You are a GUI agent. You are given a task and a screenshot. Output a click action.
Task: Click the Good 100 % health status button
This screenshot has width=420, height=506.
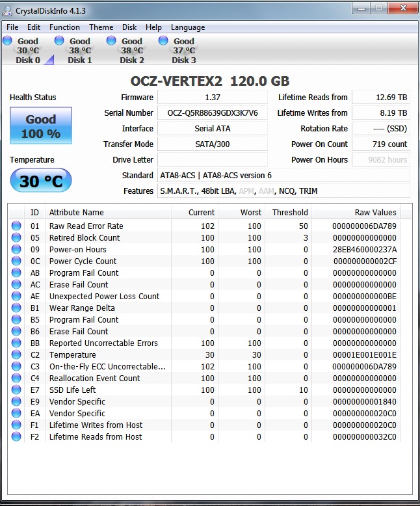[x=41, y=126]
